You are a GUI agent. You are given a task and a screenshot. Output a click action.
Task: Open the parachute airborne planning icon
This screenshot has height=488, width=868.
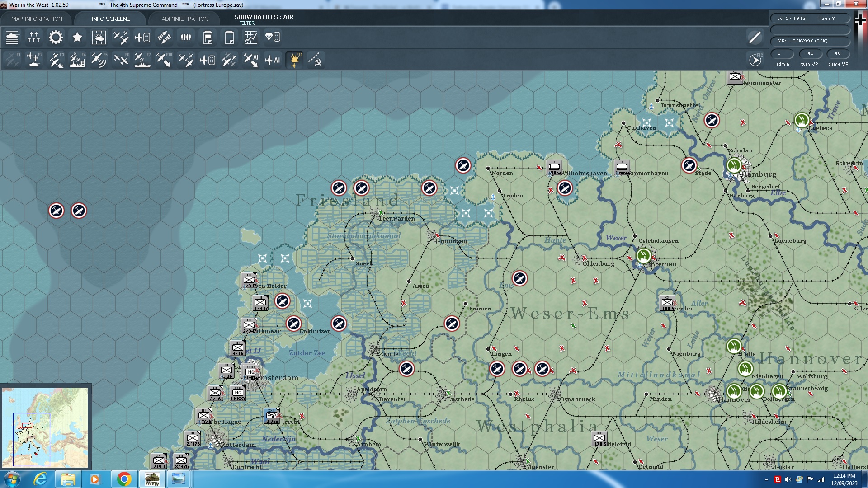coord(273,38)
